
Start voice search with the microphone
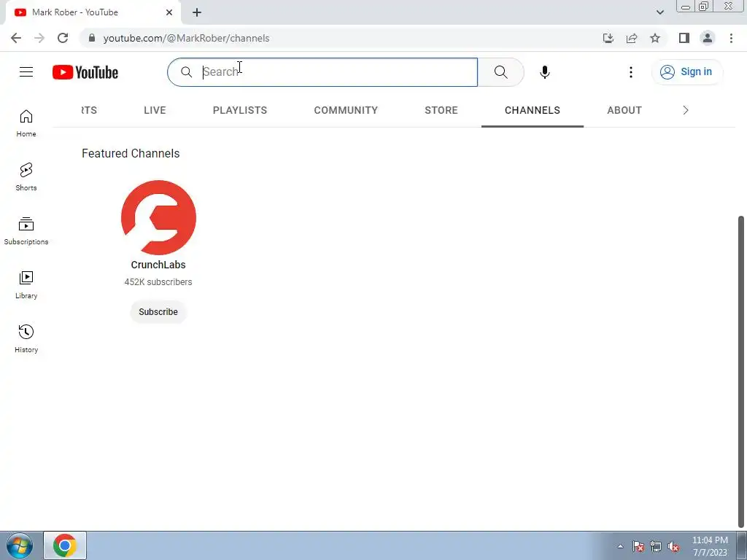(544, 72)
